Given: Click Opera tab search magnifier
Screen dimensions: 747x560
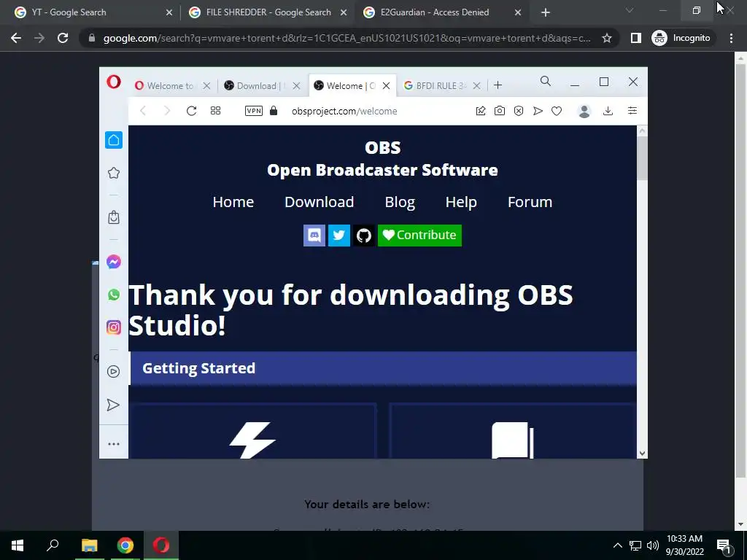Looking at the screenshot, I should 546,82.
